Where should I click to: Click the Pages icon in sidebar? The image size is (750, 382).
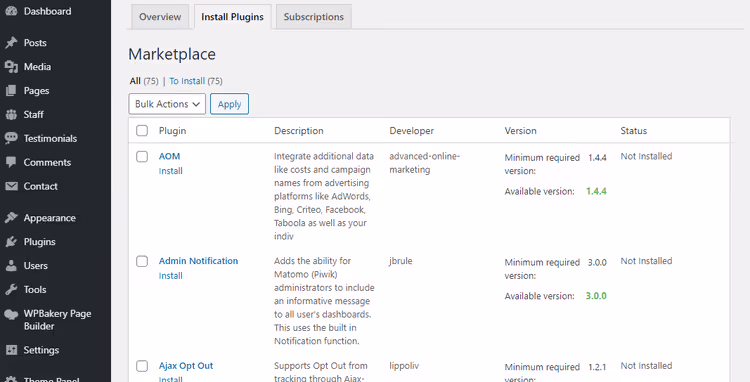pyautogui.click(x=11, y=90)
